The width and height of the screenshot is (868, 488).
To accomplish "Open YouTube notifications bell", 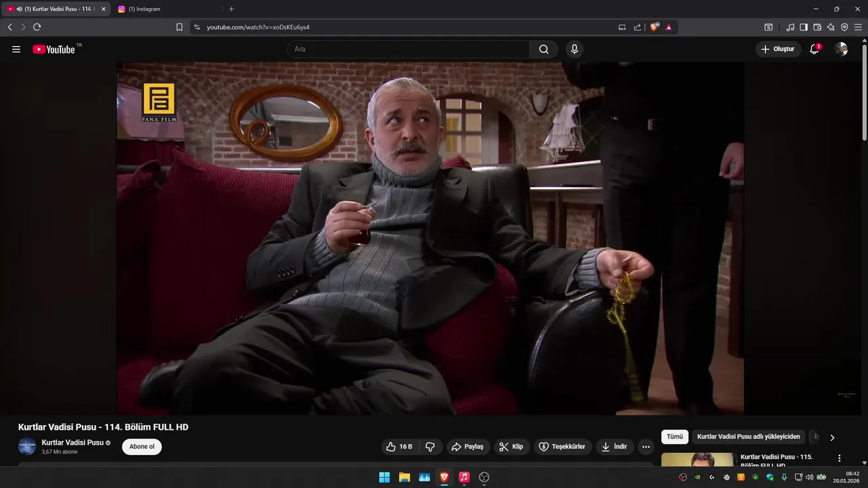I will point(814,49).
